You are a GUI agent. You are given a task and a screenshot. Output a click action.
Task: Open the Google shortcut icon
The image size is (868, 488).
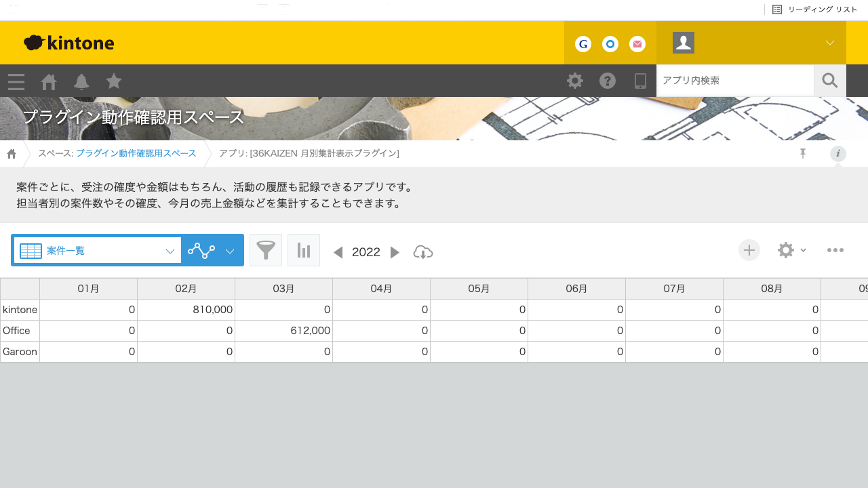583,44
